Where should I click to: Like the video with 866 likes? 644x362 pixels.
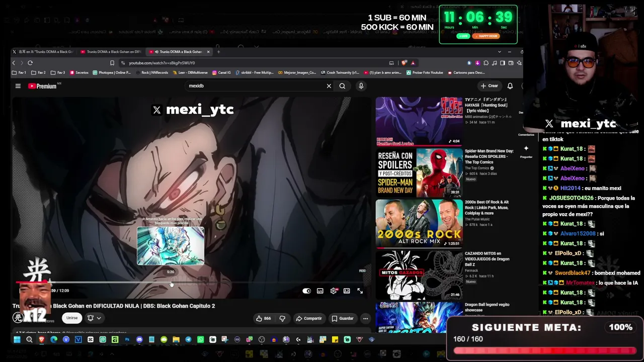(264, 318)
